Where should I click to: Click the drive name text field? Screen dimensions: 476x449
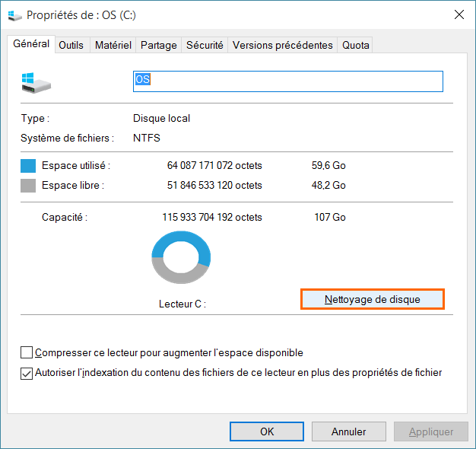(x=287, y=81)
